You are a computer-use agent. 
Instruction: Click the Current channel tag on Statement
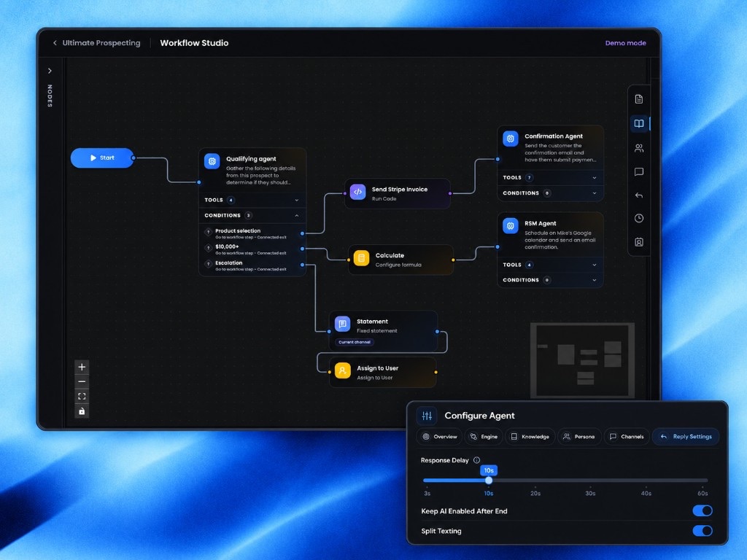click(355, 342)
